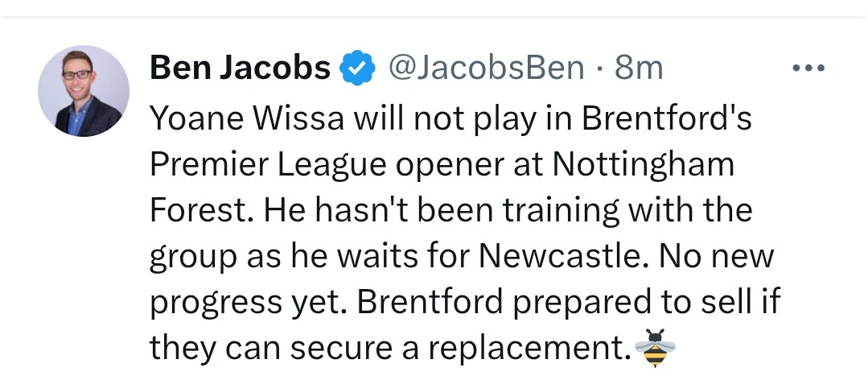
Task: Open Ben Jacobs' profile picture
Action: [84, 90]
